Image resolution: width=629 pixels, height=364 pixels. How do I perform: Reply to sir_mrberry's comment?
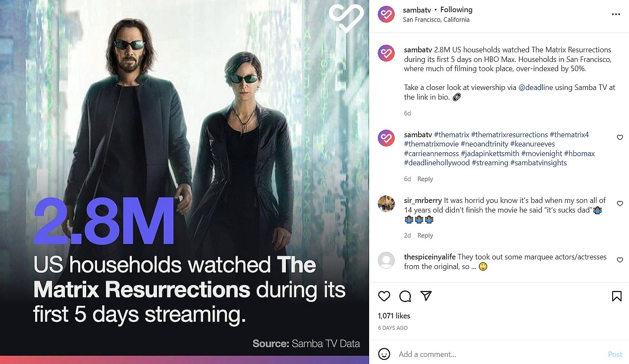(x=425, y=236)
